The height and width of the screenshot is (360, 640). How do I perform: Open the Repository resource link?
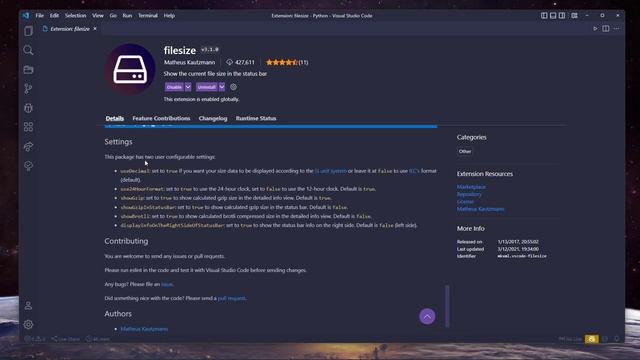coord(469,194)
